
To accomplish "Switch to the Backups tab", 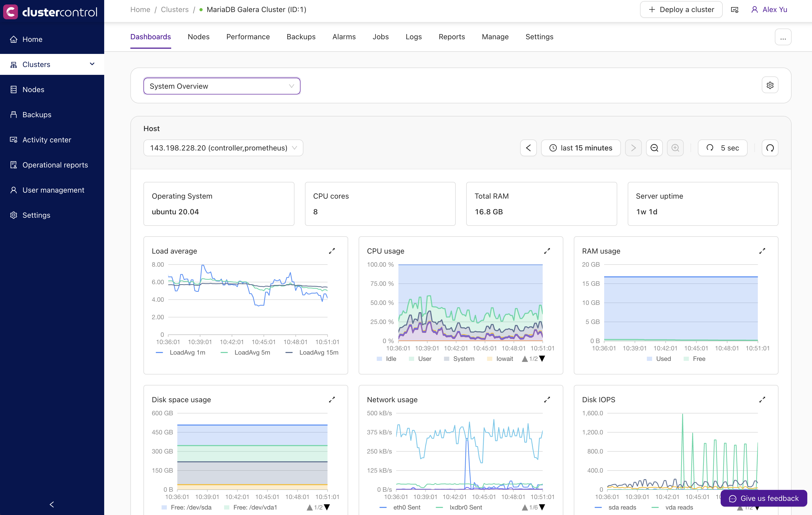I will [301, 37].
